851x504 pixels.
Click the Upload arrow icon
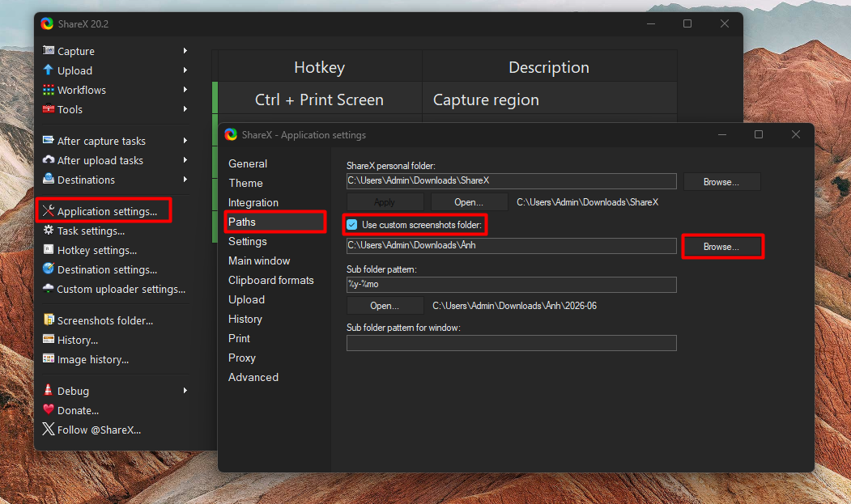point(49,70)
